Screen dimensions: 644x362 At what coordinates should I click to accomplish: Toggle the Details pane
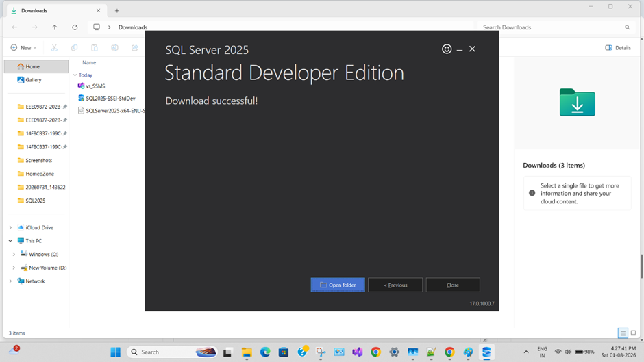[x=618, y=48]
